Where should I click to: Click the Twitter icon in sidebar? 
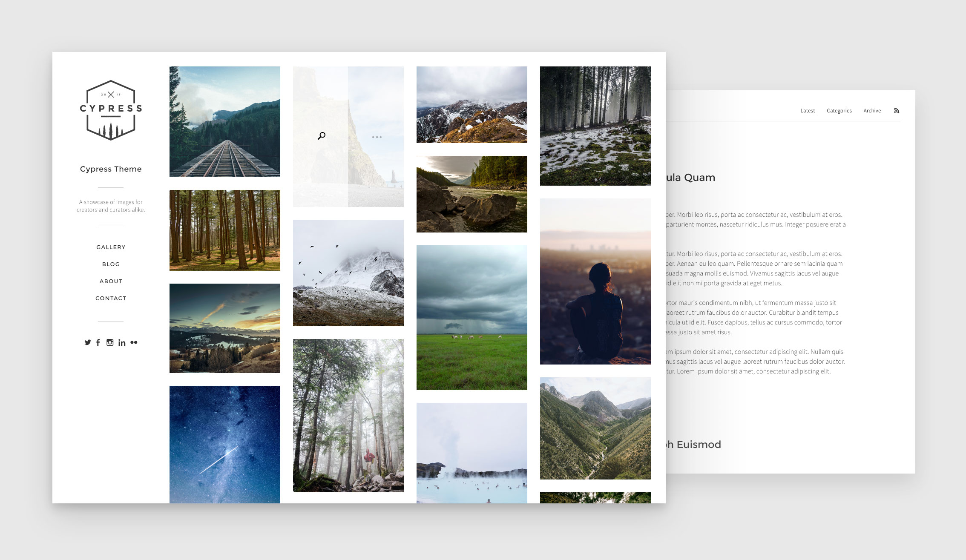[88, 342]
